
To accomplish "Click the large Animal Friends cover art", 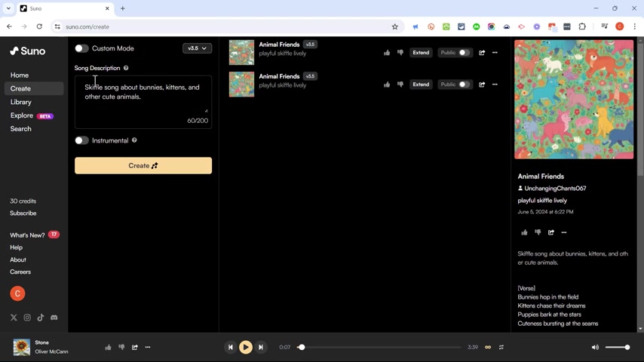I will coord(574,100).
